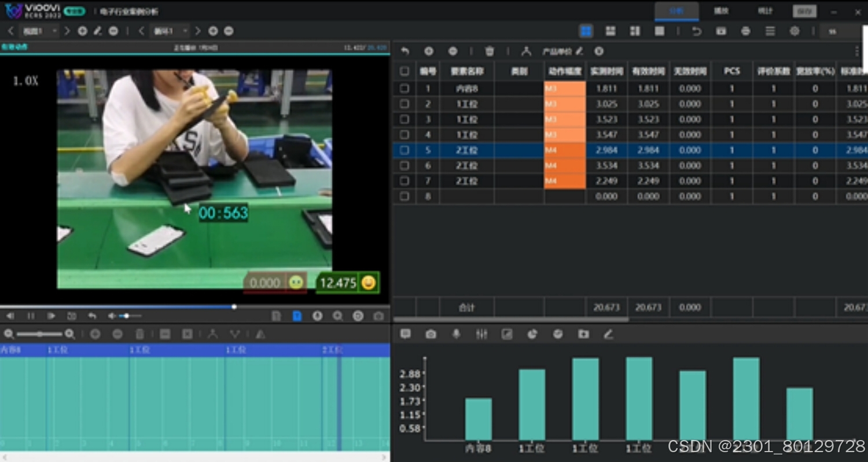Check the box for row 7
The image size is (868, 462).
click(404, 181)
